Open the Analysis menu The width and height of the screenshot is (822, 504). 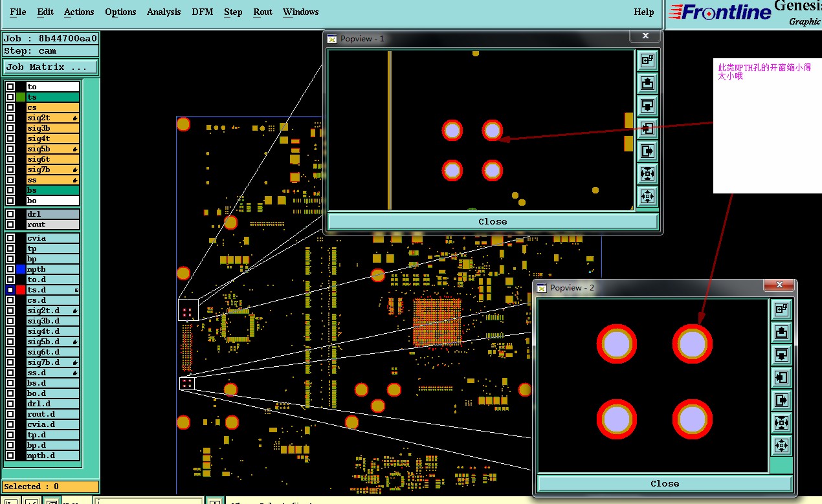164,12
